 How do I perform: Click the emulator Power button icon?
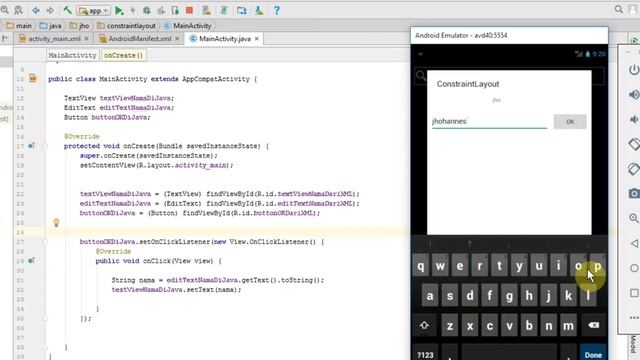click(x=633, y=70)
